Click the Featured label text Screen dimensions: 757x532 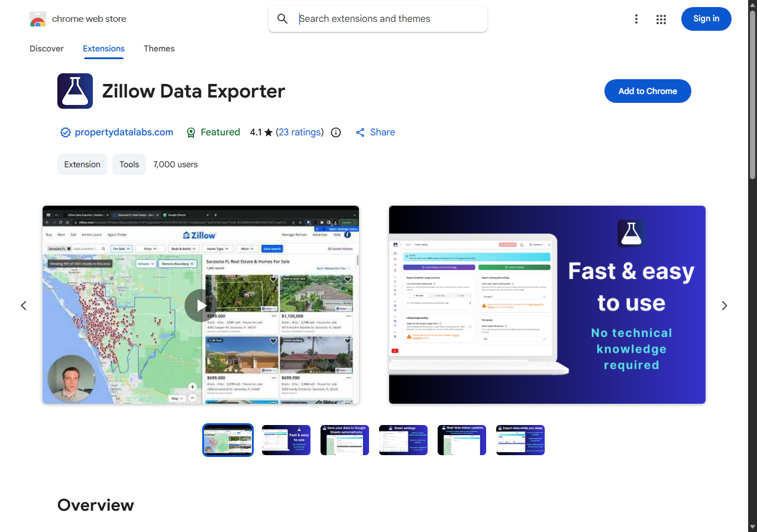220,132
